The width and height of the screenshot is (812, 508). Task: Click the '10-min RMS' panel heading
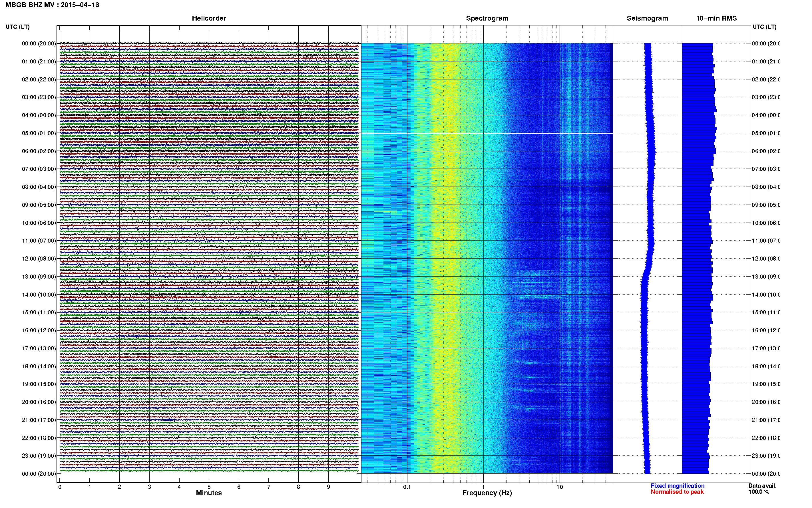tap(716, 19)
